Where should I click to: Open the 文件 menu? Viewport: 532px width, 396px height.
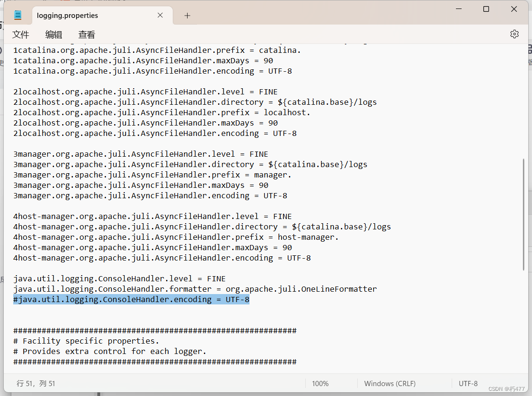tap(21, 34)
